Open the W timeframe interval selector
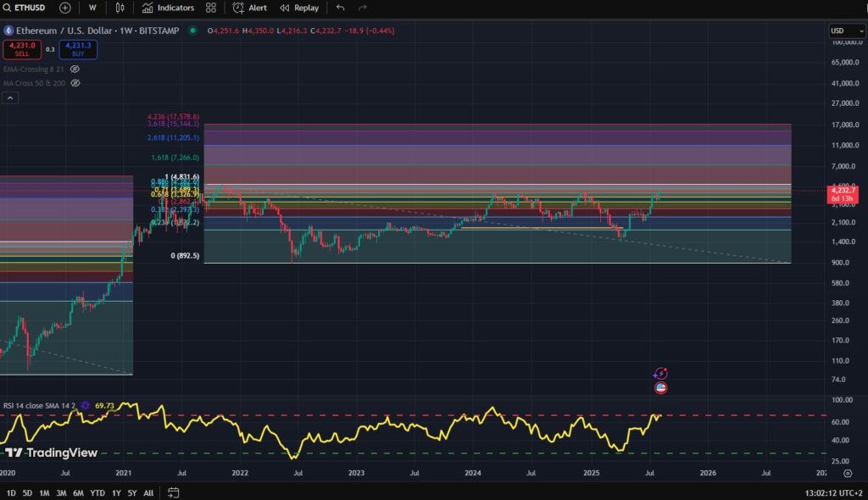The image size is (868, 500). click(x=92, y=8)
